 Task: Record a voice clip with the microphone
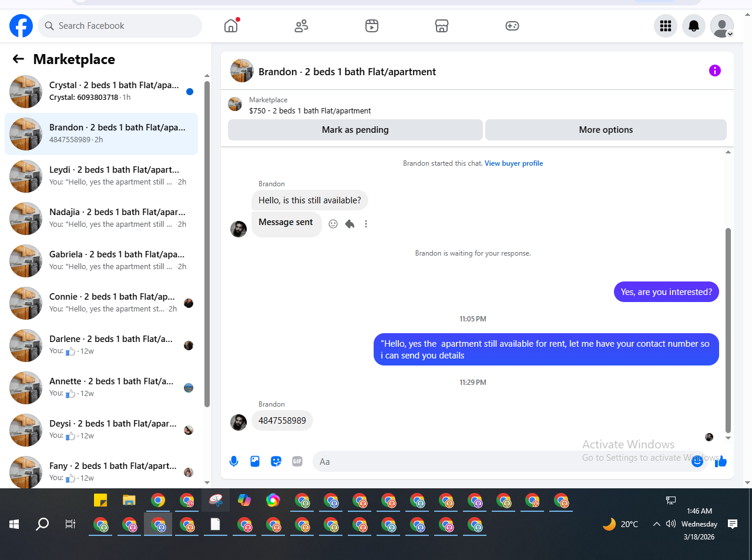(234, 461)
